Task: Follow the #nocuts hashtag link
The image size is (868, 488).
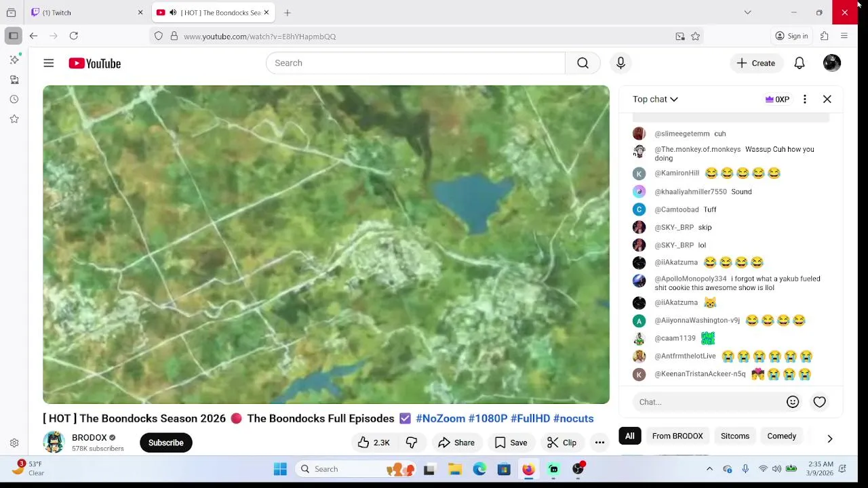Action: pyautogui.click(x=573, y=418)
